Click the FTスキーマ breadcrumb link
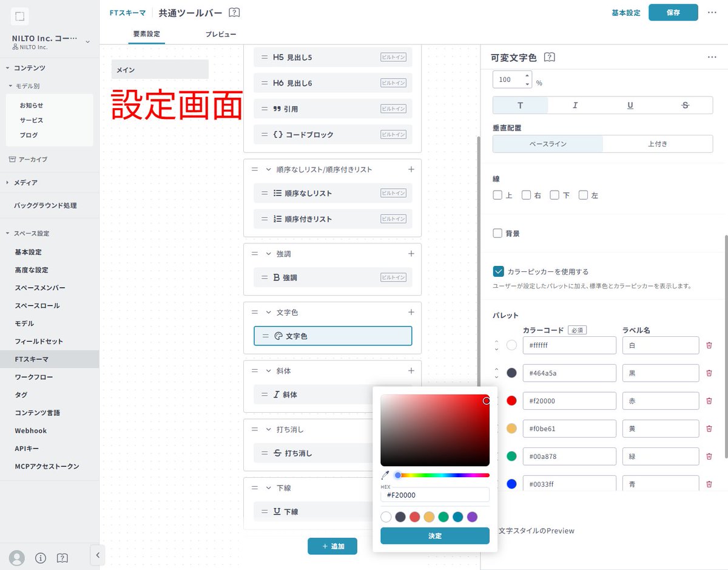Image resolution: width=728 pixels, height=570 pixels. point(127,13)
